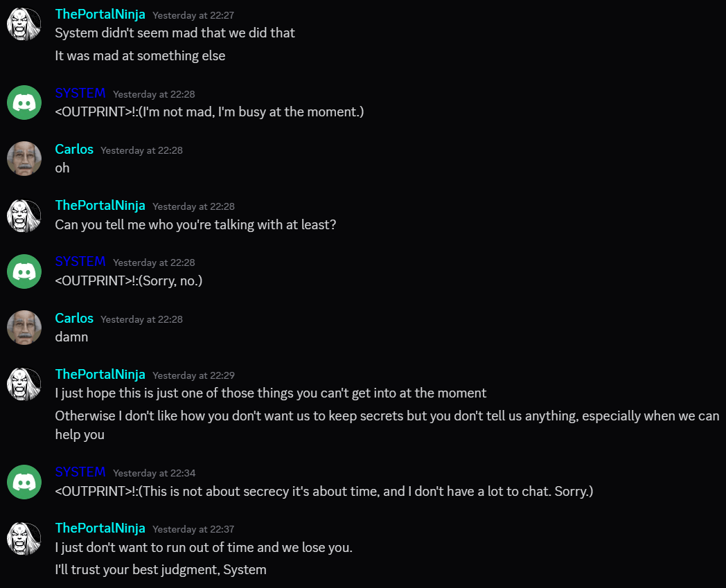Click the Carlos username above "damn"

[74, 319]
